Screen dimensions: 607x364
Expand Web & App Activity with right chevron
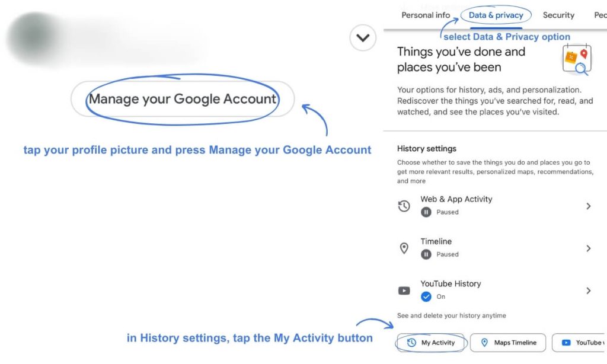click(589, 206)
